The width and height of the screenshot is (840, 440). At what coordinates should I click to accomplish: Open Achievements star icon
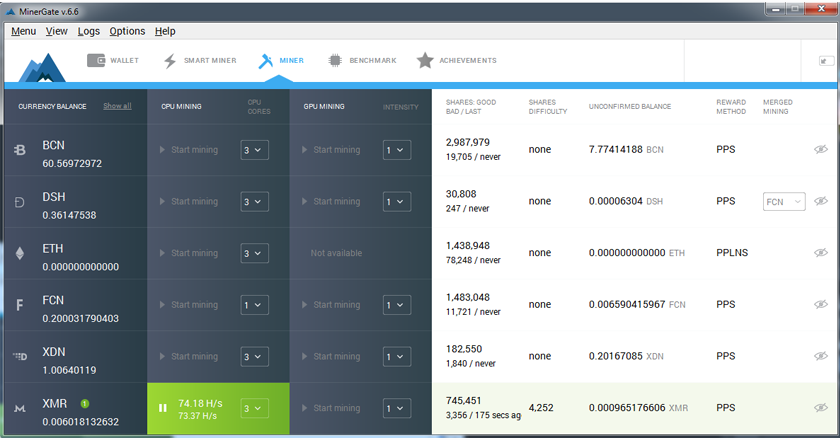425,60
